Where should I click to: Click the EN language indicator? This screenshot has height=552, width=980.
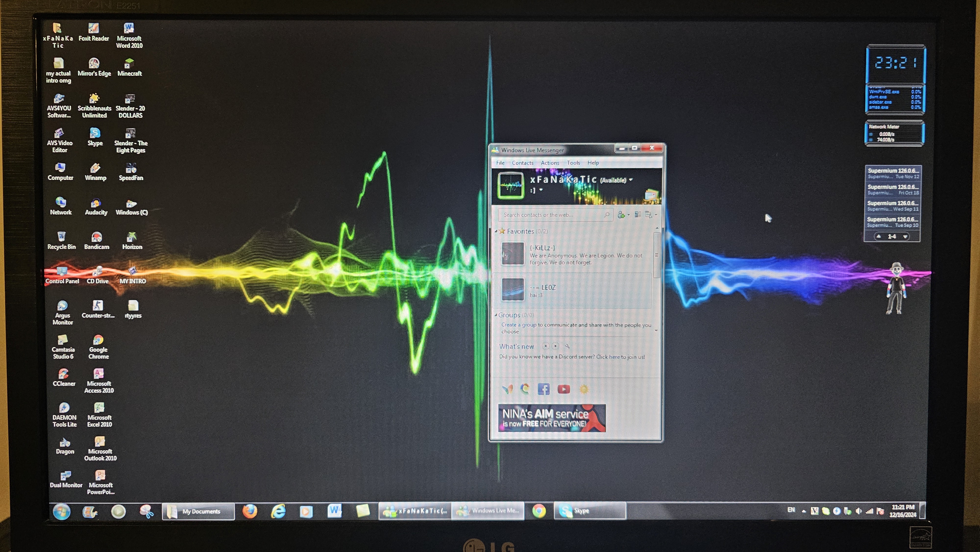coord(791,510)
